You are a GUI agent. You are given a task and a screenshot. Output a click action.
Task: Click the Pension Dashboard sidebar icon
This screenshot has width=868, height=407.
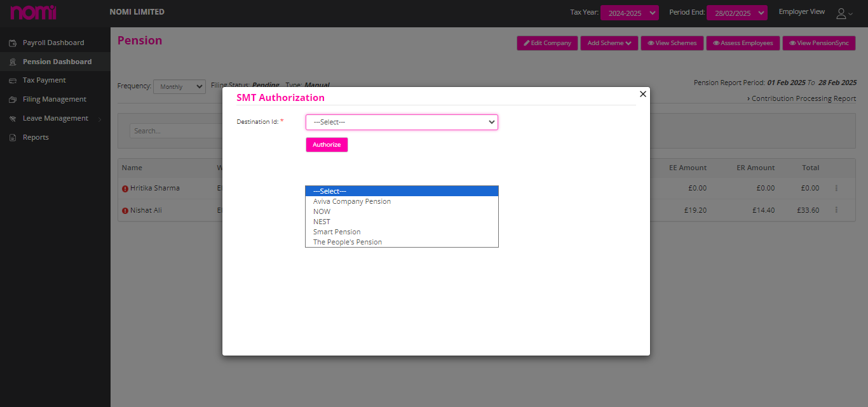pos(12,62)
